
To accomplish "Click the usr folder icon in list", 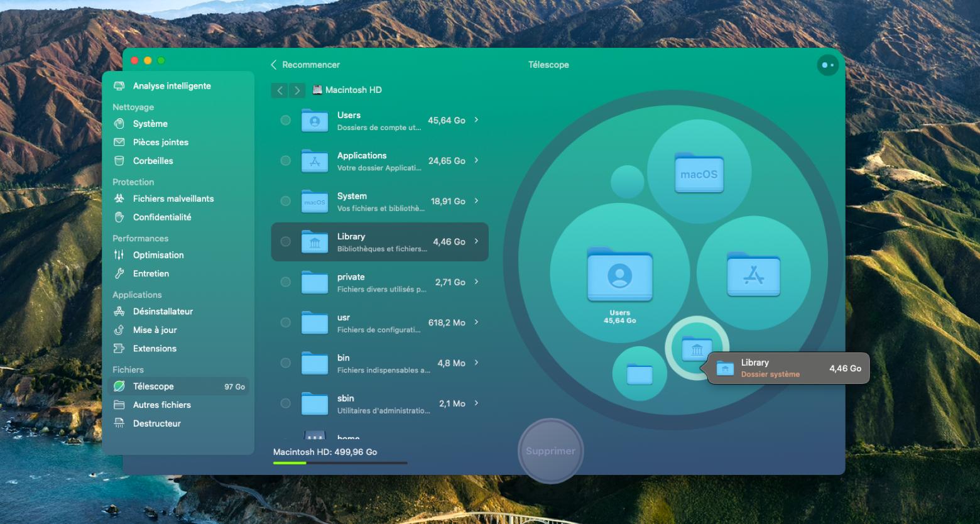I will (315, 322).
